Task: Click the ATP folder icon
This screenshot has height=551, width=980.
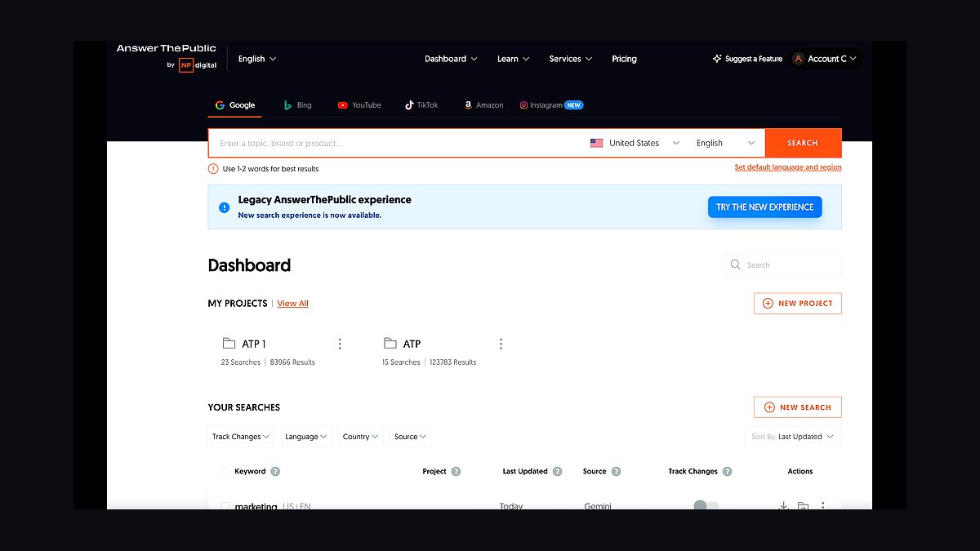Action: coord(390,344)
